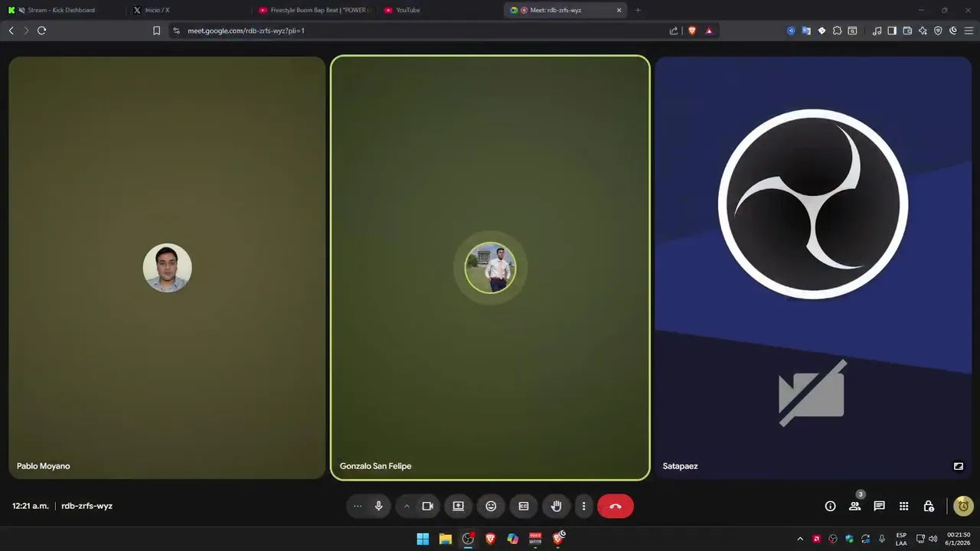Image resolution: width=980 pixels, height=551 pixels.
Task: Open Brave Rewards triangle icon
Action: (709, 31)
